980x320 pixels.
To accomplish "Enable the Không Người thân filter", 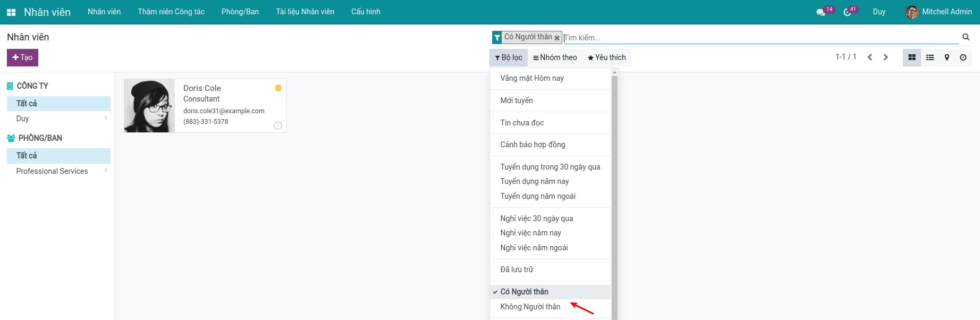I will click(x=530, y=307).
